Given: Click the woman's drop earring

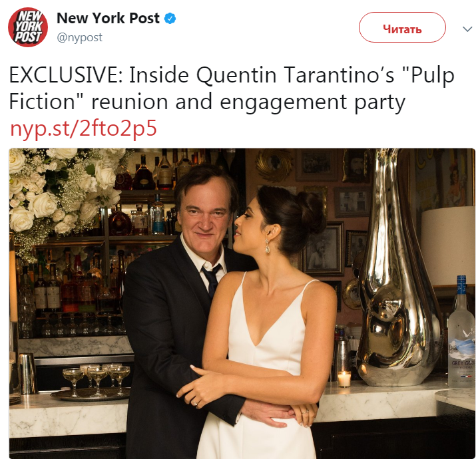Looking at the screenshot, I should tap(268, 247).
